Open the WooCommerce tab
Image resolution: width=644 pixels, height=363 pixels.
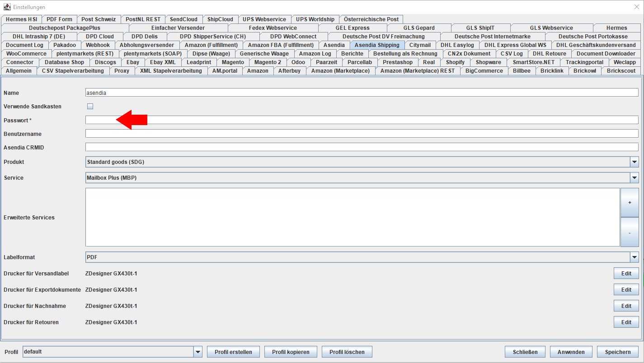pyautogui.click(x=26, y=54)
